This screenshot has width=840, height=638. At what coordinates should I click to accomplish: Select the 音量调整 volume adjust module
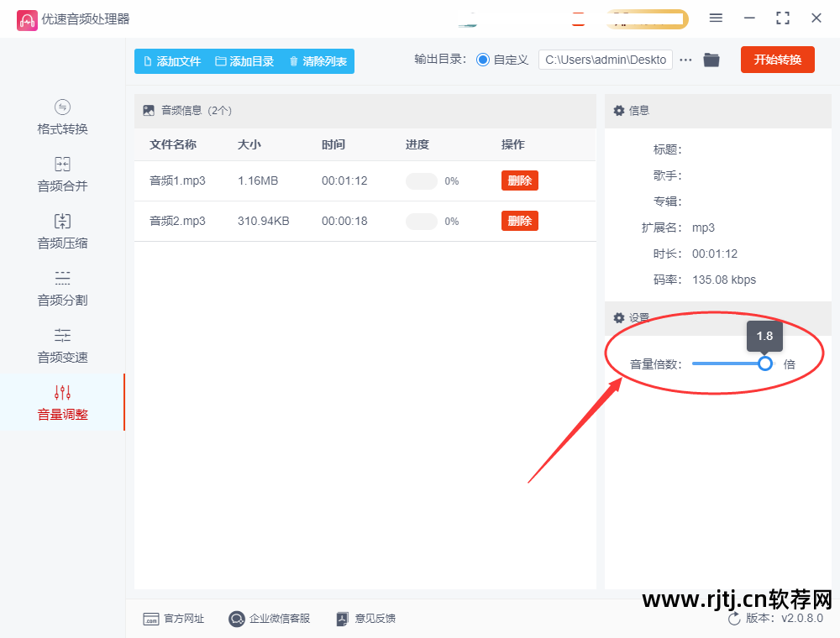(62, 402)
